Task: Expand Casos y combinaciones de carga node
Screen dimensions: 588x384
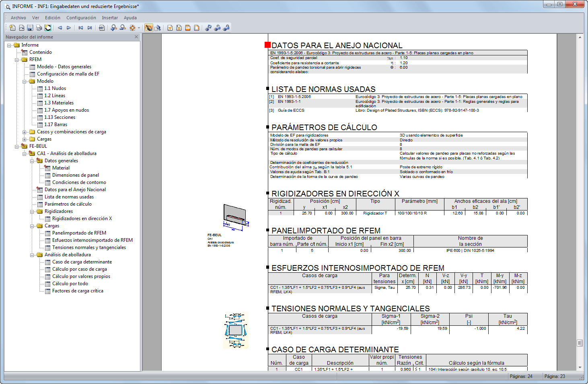Action: 25,132
